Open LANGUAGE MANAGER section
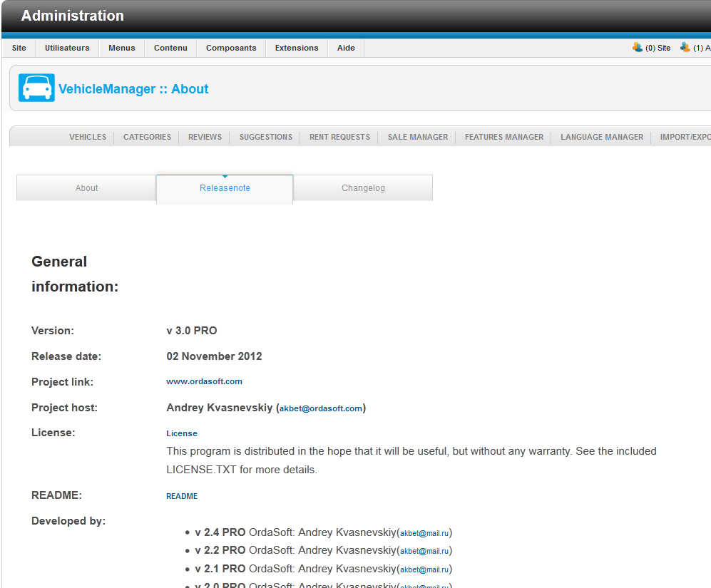This screenshot has height=588, width=711. (x=602, y=137)
